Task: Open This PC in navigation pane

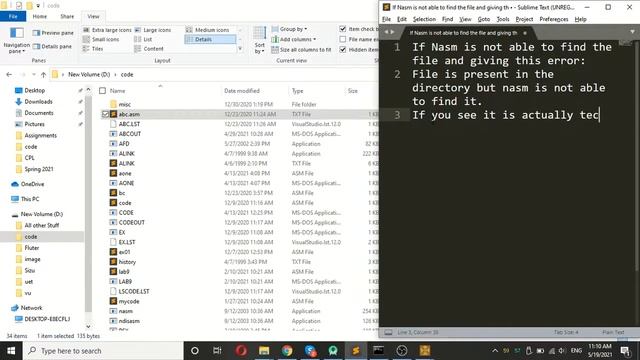Action: [x=30, y=199]
